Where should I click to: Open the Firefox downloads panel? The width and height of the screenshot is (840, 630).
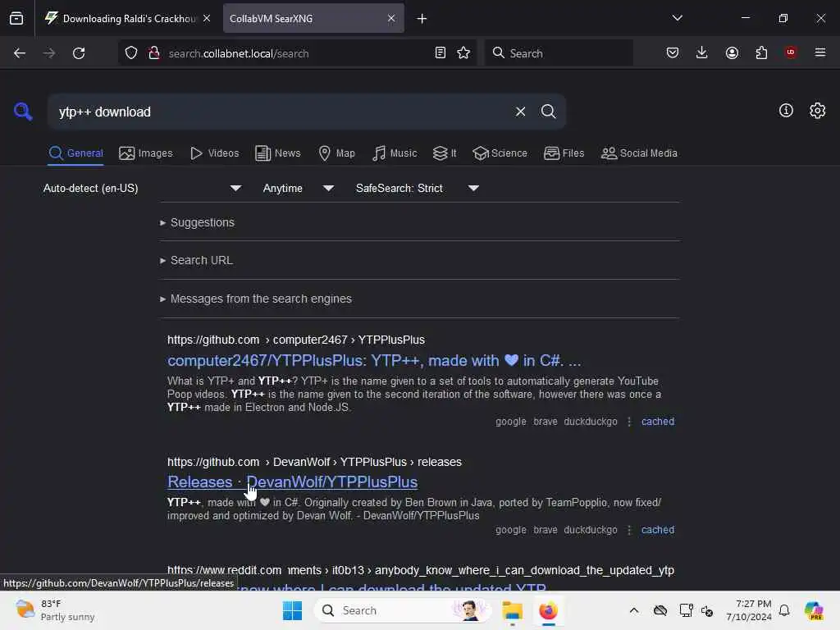(x=702, y=52)
